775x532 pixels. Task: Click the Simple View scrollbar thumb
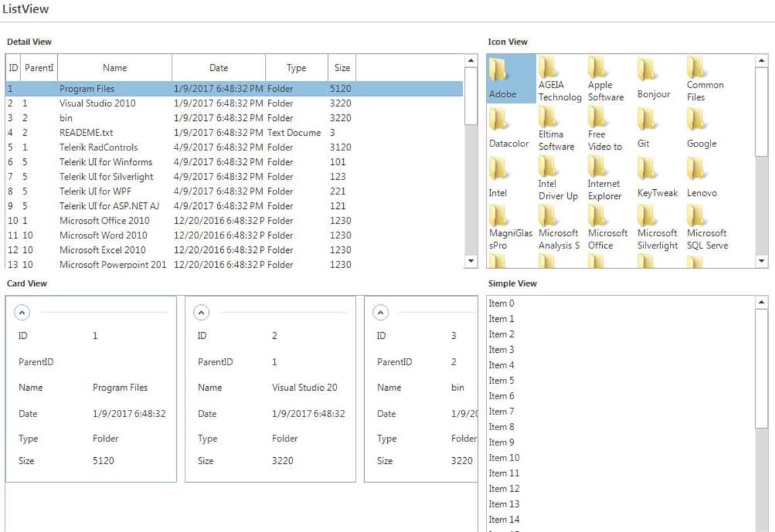click(x=762, y=368)
